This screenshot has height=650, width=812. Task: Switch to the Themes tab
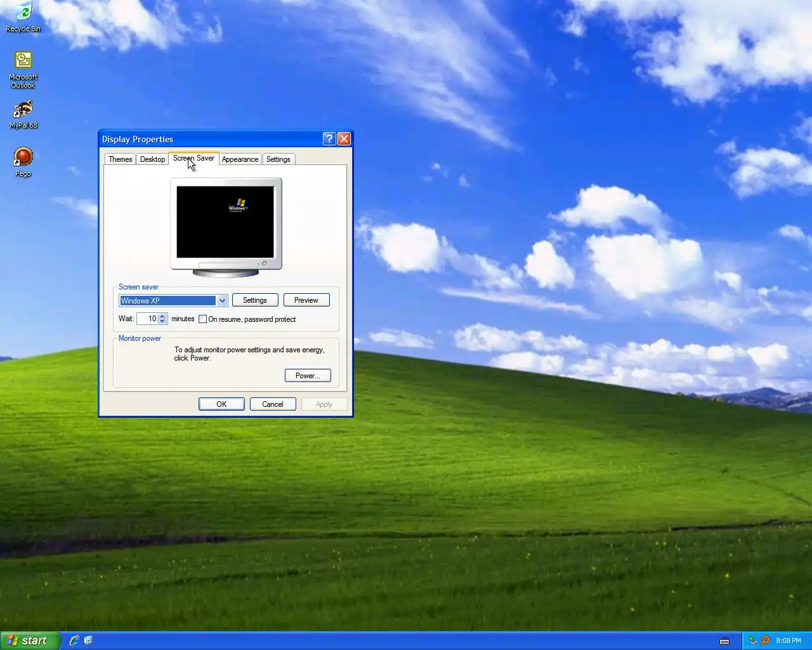[120, 159]
